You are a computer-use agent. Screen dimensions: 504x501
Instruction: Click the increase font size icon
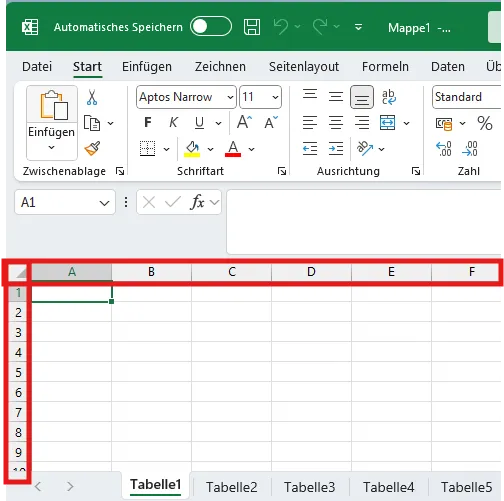(x=244, y=122)
